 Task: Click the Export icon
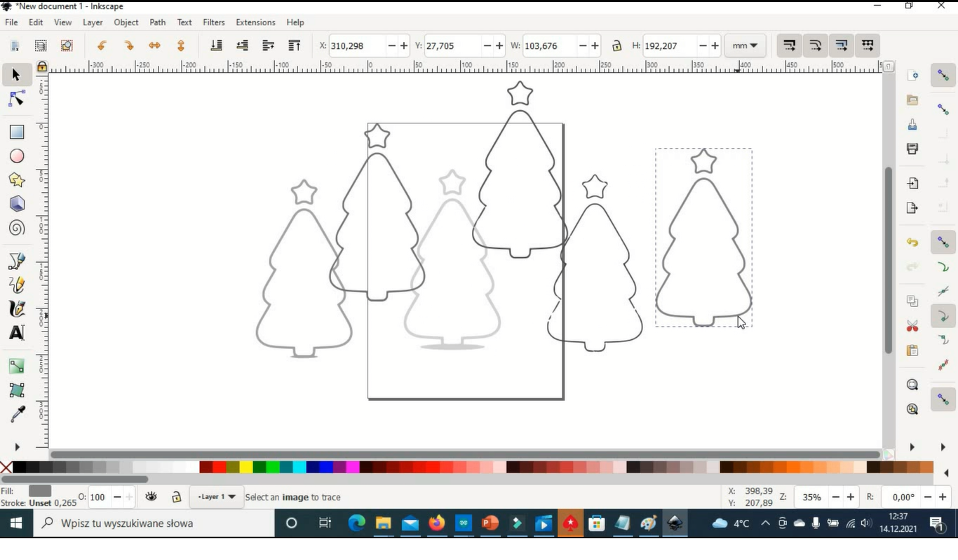[x=912, y=207]
